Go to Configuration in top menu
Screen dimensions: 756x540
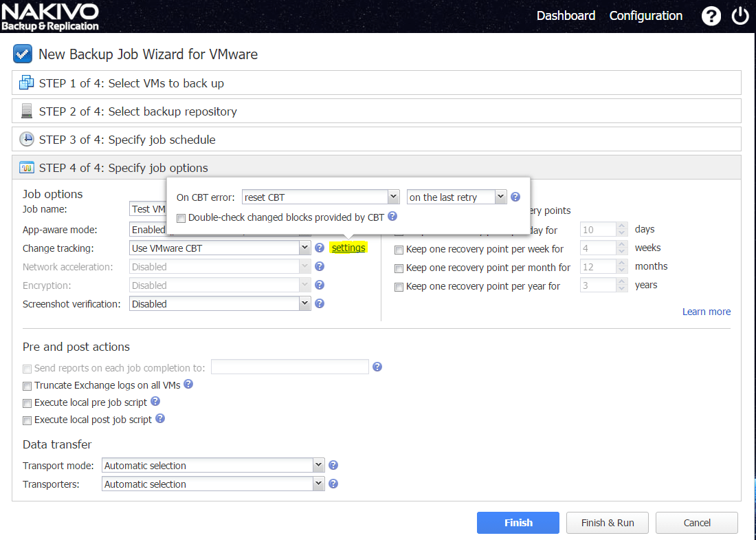click(x=646, y=16)
